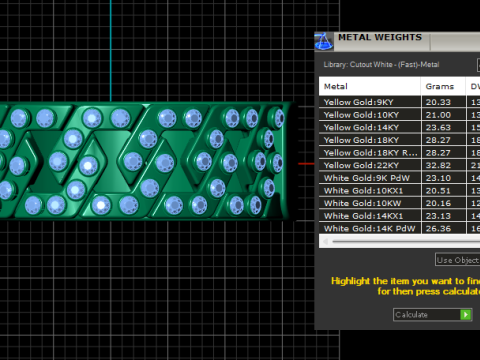The height and width of the screenshot is (360, 480).
Task: Select the White Gold:14K PdW row
Action: pyautogui.click(x=399, y=229)
